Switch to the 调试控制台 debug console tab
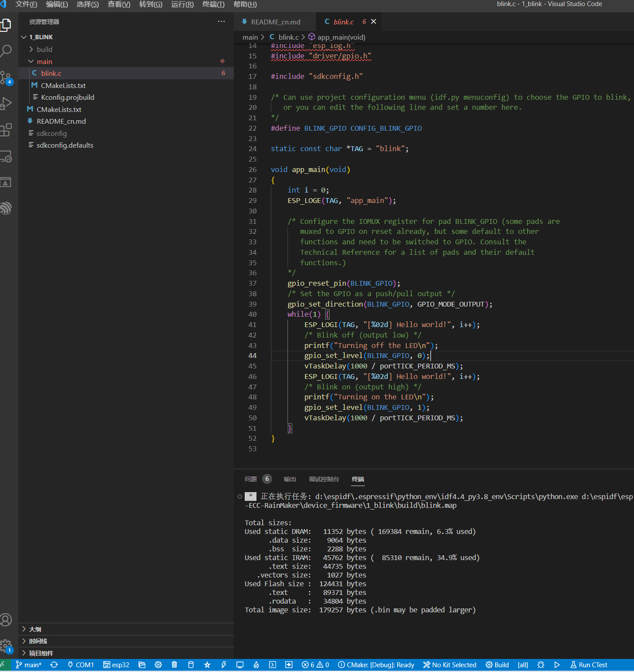The width and height of the screenshot is (634, 672). click(x=324, y=479)
